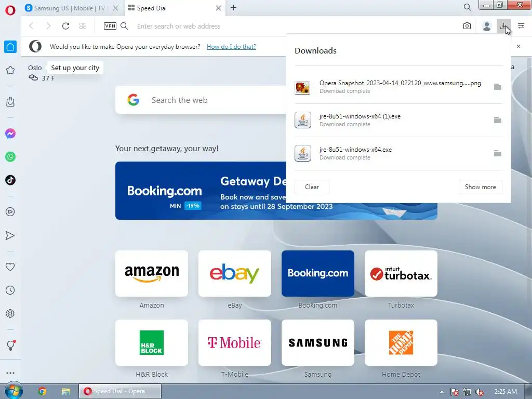Screen dimensions: 532x399
Task: Open the H&R Block speed dial tile
Action: (152, 343)
